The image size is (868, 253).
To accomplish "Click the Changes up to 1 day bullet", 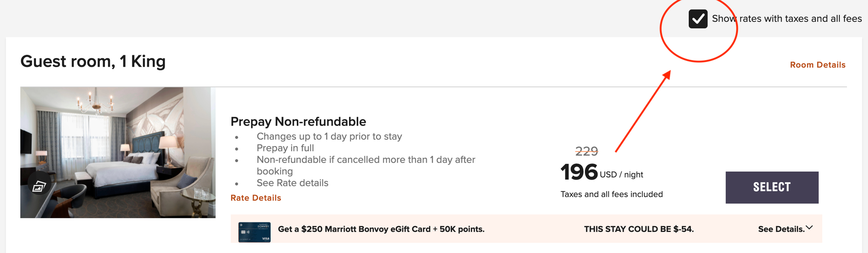I will 329,136.
